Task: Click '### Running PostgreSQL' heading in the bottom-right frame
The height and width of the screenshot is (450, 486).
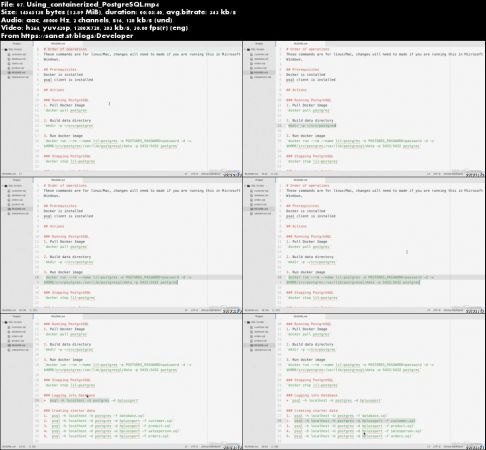Action: pyautogui.click(x=309, y=324)
